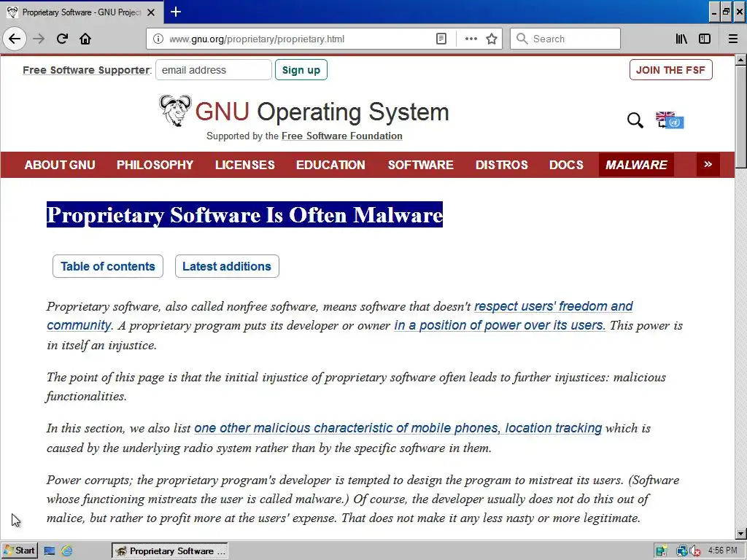Screen dimensions: 747x560
Task: Open PHILOSOPHY navigation item
Action: (155, 165)
